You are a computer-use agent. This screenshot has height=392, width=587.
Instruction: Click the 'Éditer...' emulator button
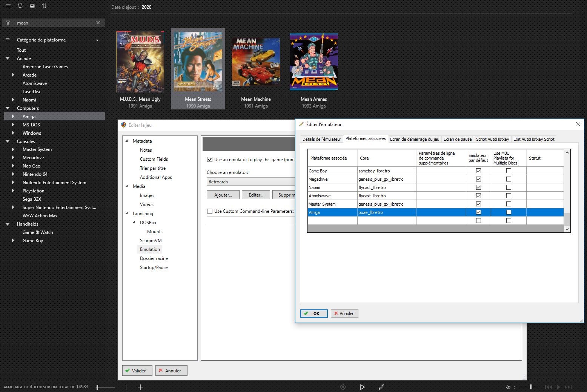tap(256, 195)
